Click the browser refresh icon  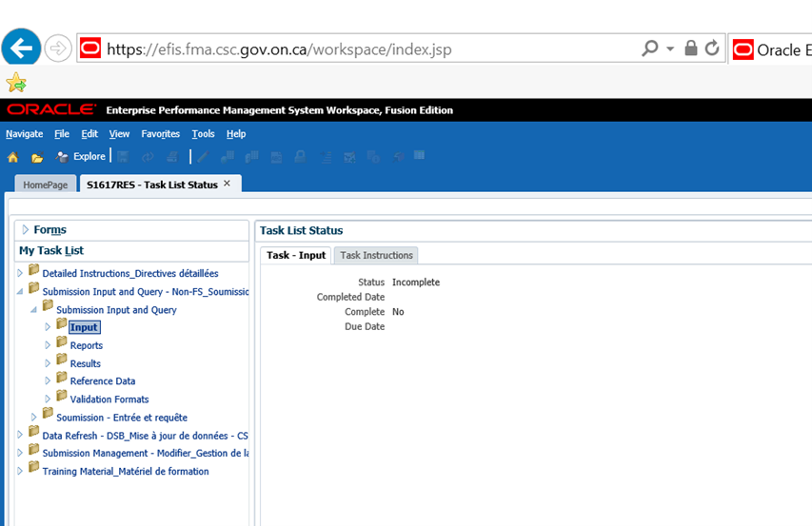pos(711,48)
